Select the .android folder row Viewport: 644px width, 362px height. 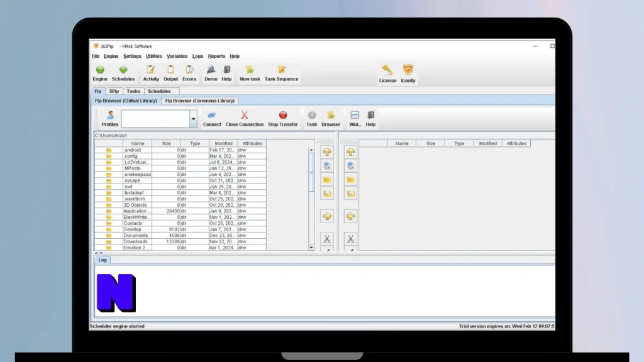click(180, 150)
